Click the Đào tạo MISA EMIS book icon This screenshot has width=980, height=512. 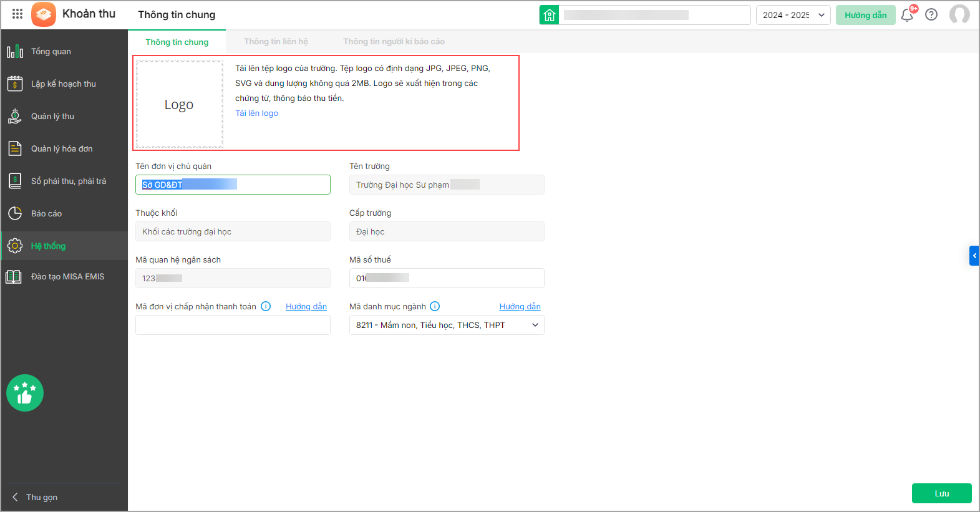pyautogui.click(x=14, y=276)
